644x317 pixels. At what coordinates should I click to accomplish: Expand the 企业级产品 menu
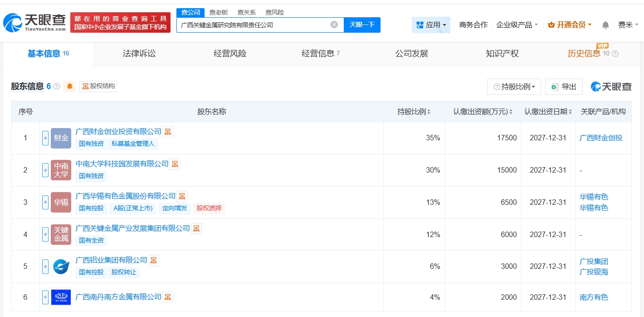coord(517,25)
